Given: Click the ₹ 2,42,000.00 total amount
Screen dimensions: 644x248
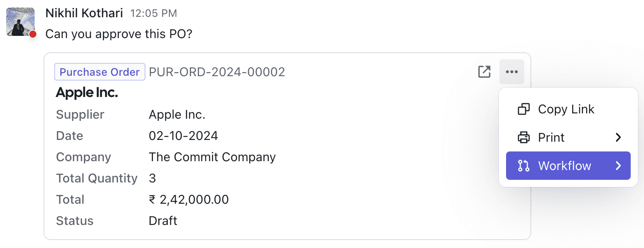Looking at the screenshot, I should (x=189, y=199).
